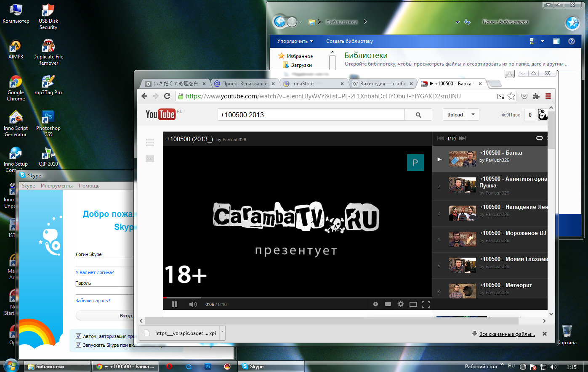Select the +100500 - Метеорит playlist item
The width and height of the screenshot is (588, 372).
coord(490,289)
